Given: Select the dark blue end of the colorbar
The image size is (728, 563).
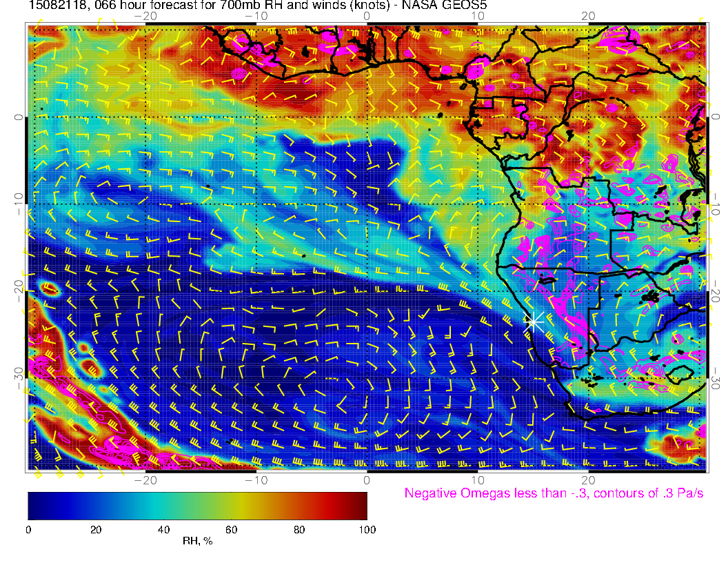Looking at the screenshot, I should 36,505.
